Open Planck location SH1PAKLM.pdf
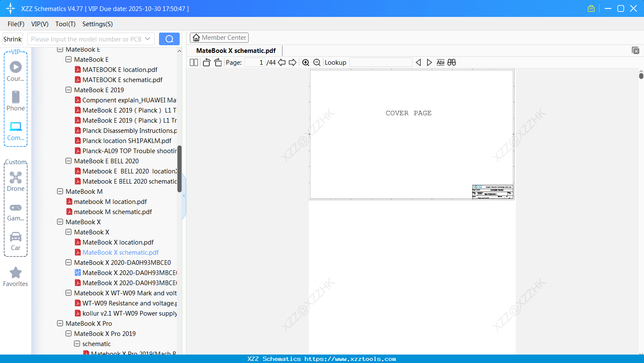 click(x=127, y=140)
